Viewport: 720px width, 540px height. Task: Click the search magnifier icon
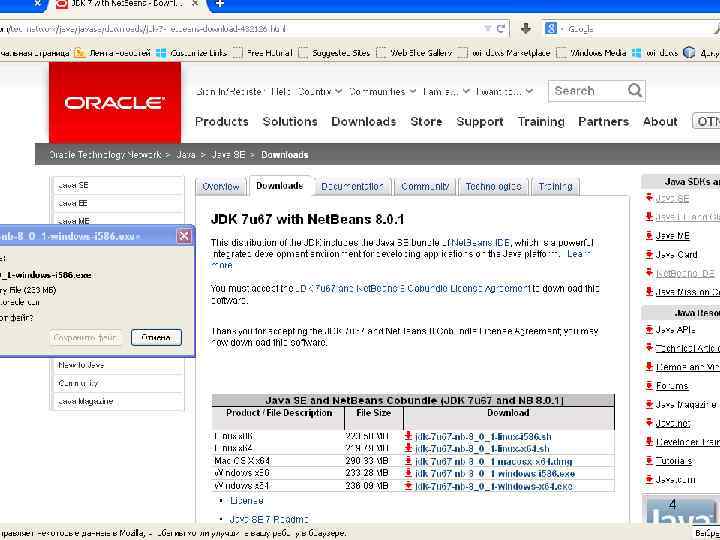pos(635,90)
